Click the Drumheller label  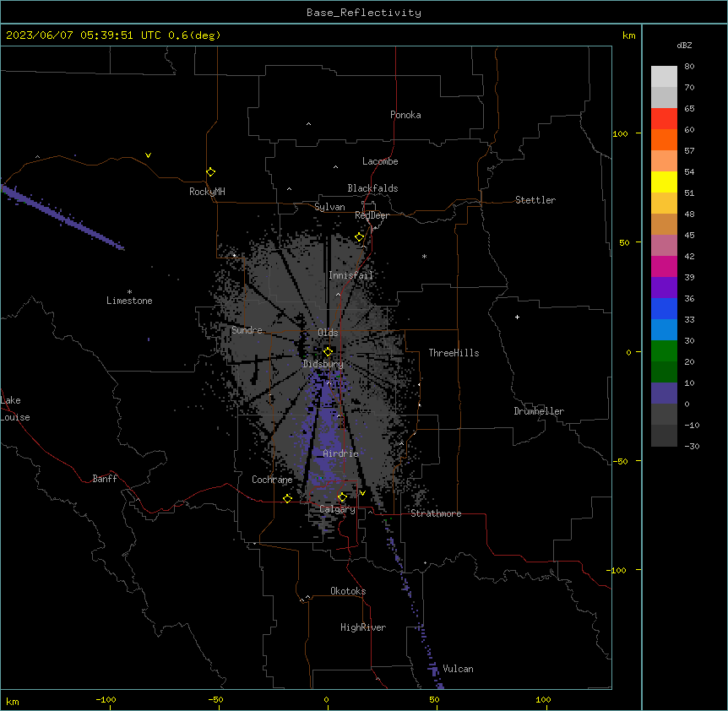click(539, 411)
